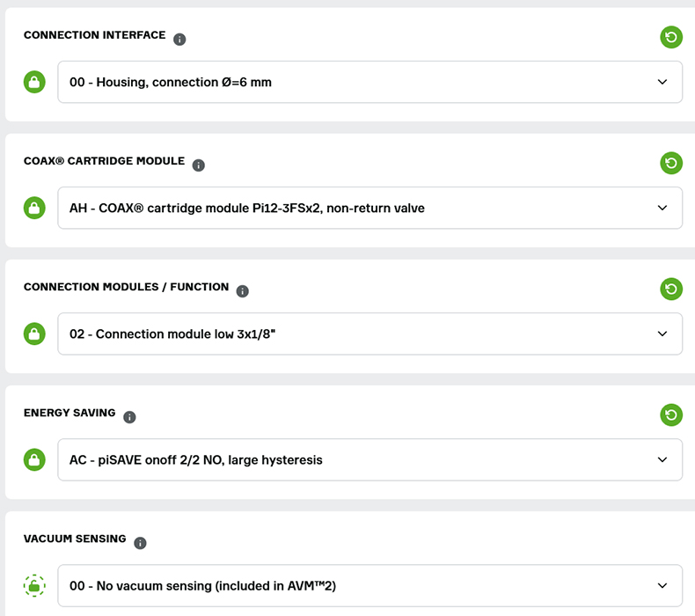The image size is (695, 616).
Task: Open the Housing connection Ø=6 mm dropdown
Action: 369,83
